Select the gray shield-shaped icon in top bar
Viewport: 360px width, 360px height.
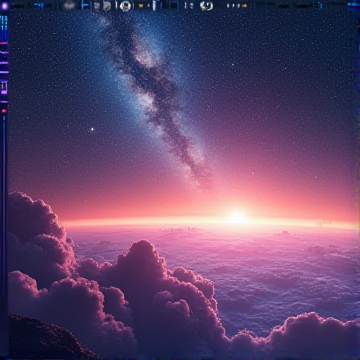[107, 6]
